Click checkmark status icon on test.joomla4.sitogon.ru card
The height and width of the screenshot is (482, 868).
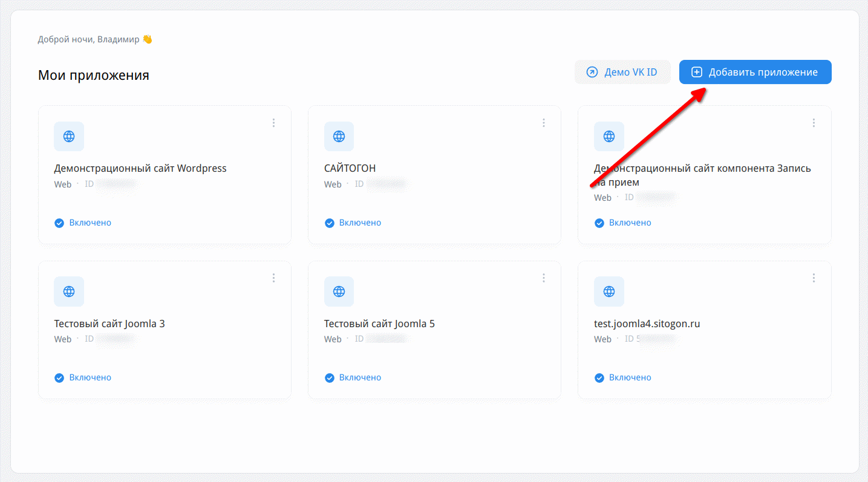(x=599, y=377)
